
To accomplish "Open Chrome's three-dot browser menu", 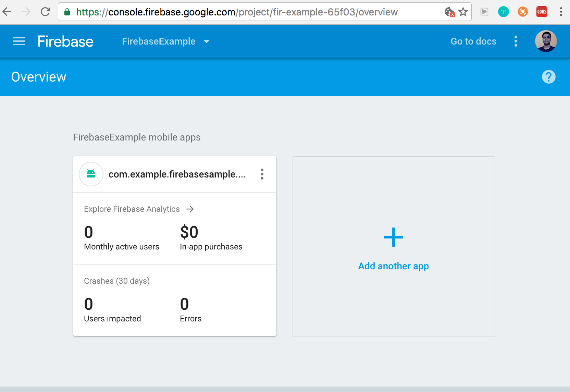I will coord(561,12).
